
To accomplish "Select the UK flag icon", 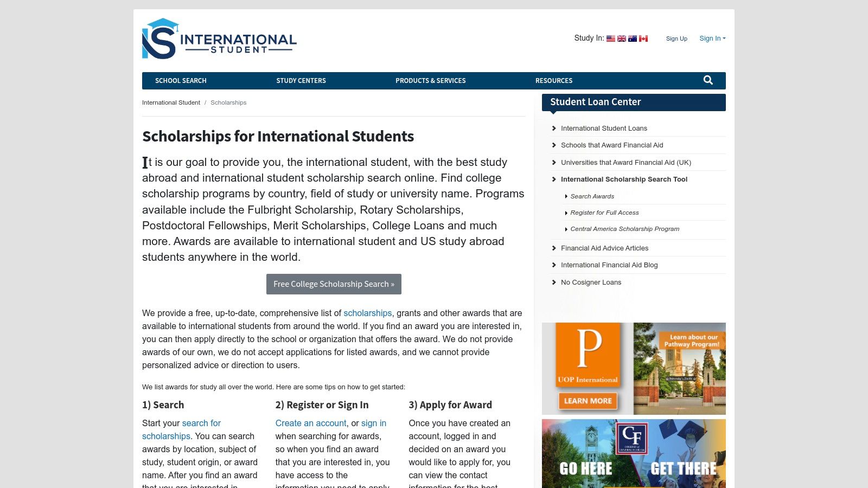I will [x=621, y=38].
